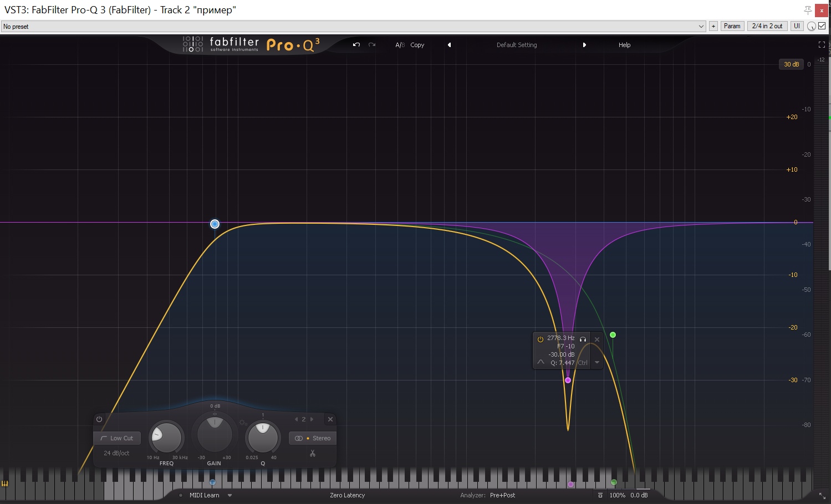Open the 2/4 in 2 out routing

[x=767, y=26]
